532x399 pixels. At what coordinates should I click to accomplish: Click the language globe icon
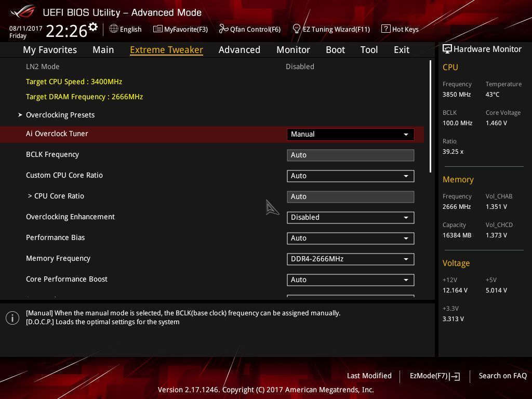click(x=114, y=29)
